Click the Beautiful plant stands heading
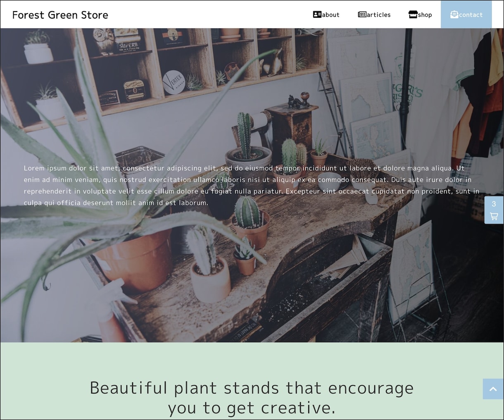This screenshot has height=420, width=504. point(252,398)
